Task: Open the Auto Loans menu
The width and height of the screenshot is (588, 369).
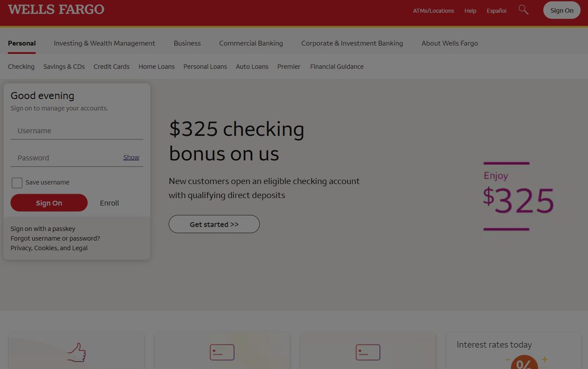Action: [x=252, y=66]
